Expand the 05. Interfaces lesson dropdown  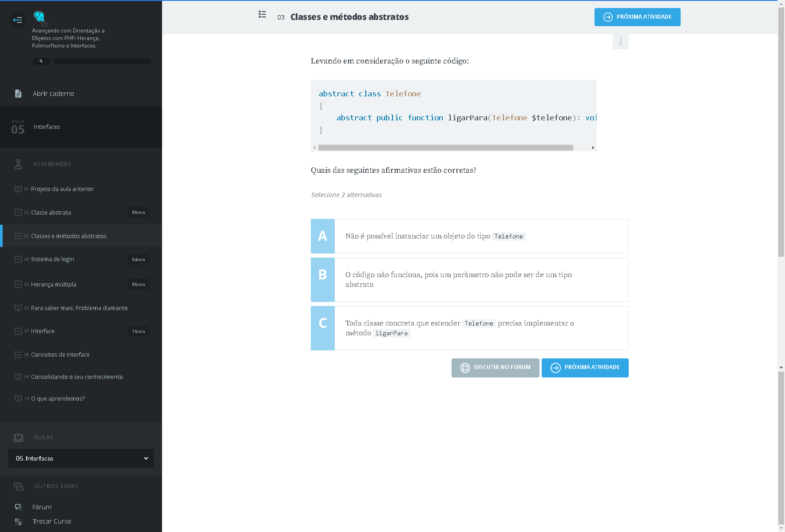pyautogui.click(x=81, y=458)
